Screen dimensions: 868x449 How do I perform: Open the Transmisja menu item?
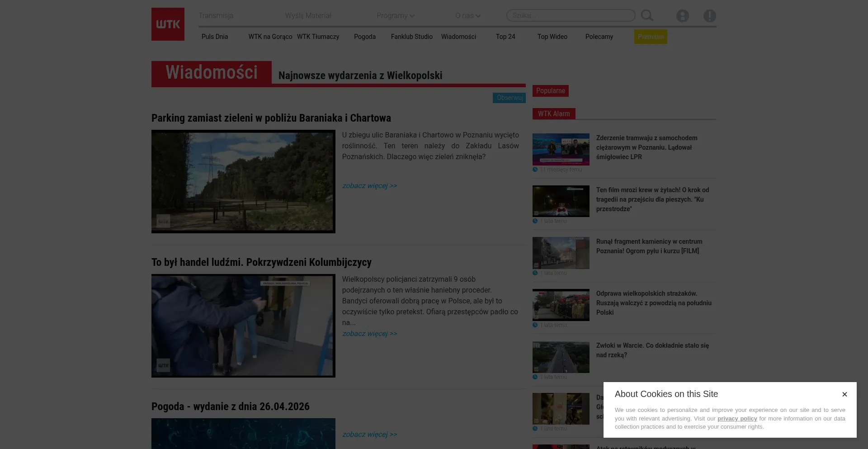coord(216,15)
